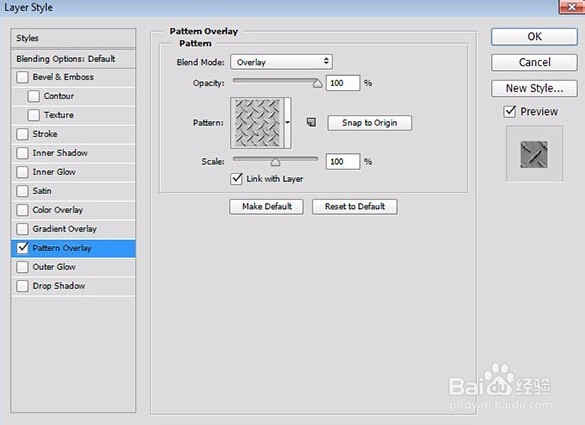Viewport: 585px width, 425px height.
Task: Check the Inner Glow checkbox
Action: pos(22,172)
